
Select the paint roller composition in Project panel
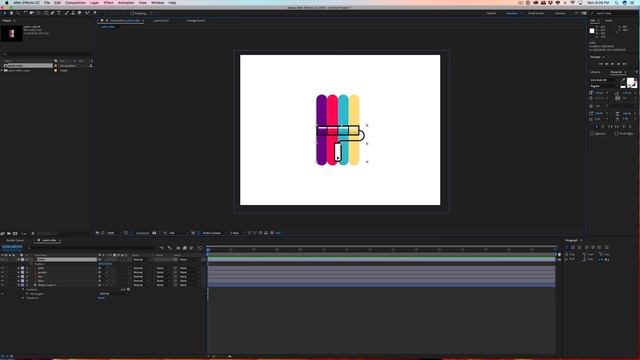(28, 65)
